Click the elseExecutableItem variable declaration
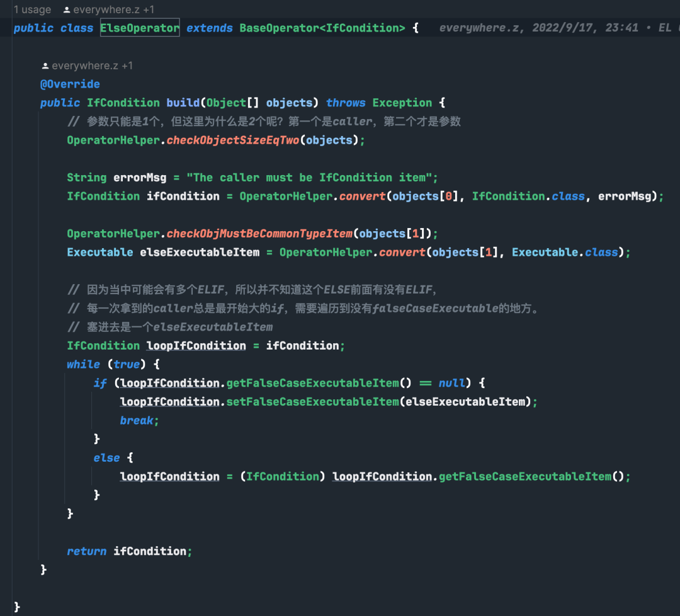Viewport: 680px width, 616px height. (x=200, y=253)
